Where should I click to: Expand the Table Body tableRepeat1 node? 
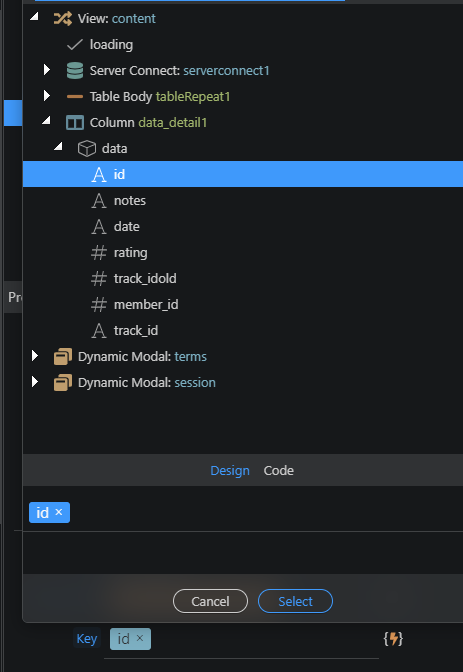[x=46, y=96]
